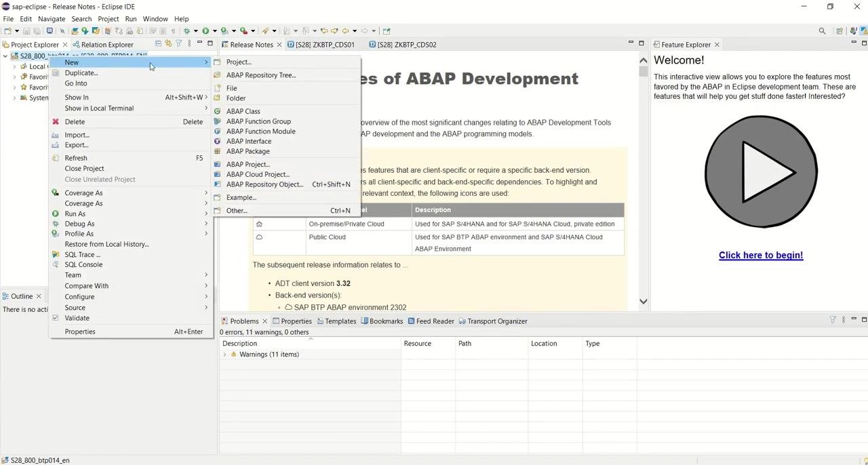Click the ABAP Interface icon in submenu
This screenshot has width=868, height=465.
click(218, 141)
